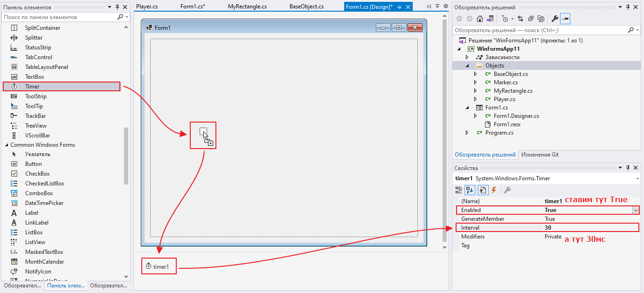Toggle Show All Files in Solution Explorer
Image resolution: width=644 pixels, height=293 pixels.
(x=541, y=19)
